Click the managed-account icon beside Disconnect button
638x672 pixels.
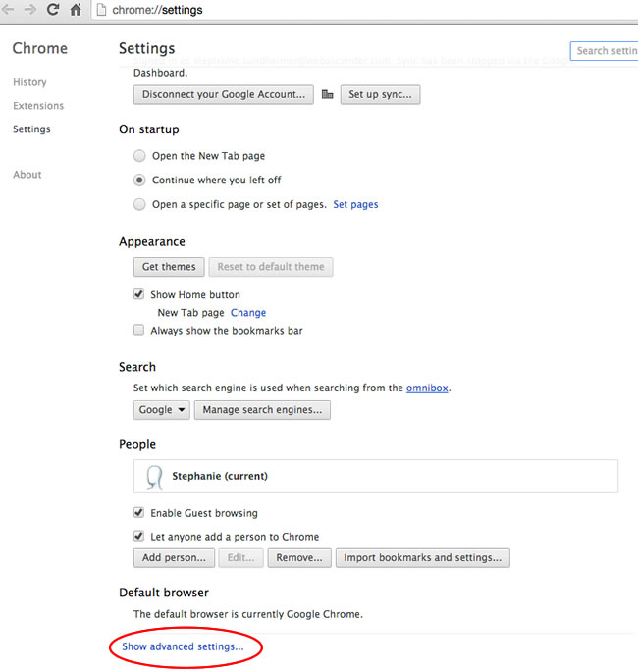point(328,95)
